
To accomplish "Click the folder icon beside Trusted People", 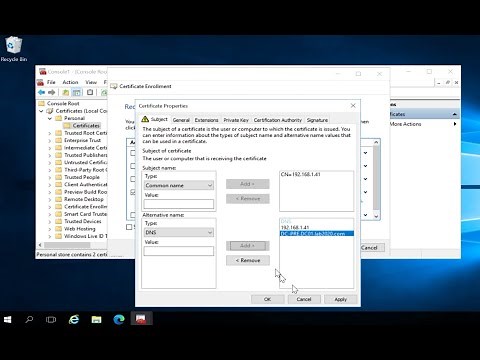I will (x=59, y=177).
